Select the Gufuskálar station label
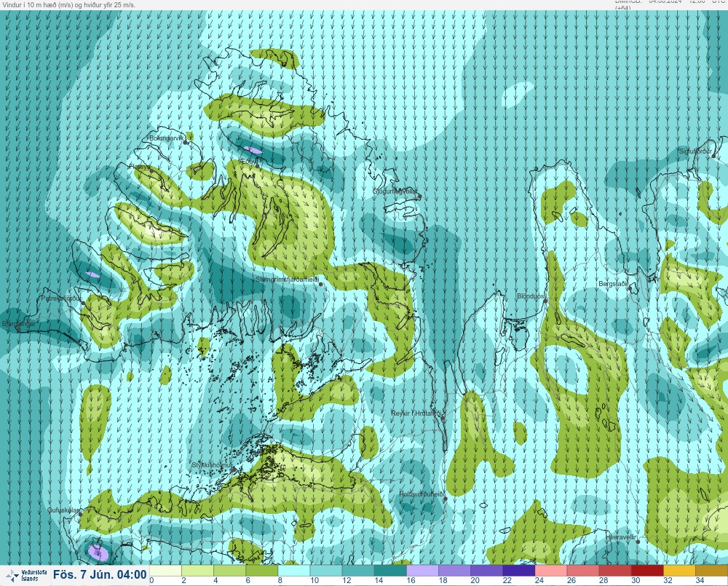 point(63,510)
